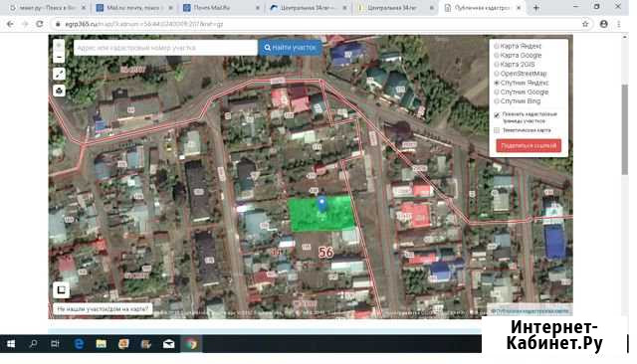Image resolution: width=637 pixels, height=364 pixels.
Task: Enable the Тематическая карта checkbox
Action: tap(497, 130)
